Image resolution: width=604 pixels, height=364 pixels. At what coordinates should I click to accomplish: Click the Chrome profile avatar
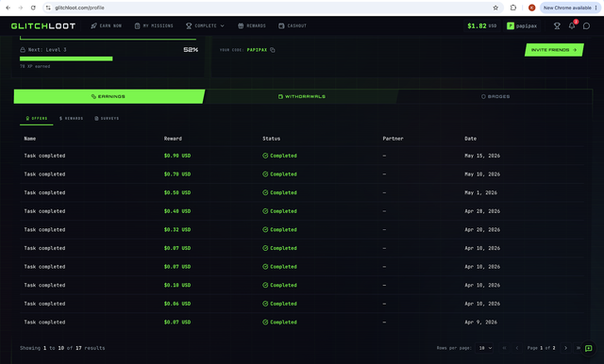pos(532,8)
